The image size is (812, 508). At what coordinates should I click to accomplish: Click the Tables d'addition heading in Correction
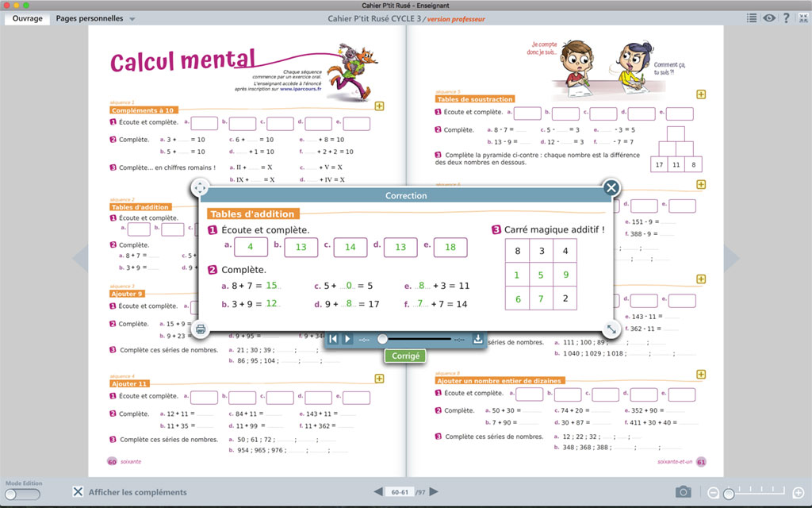click(x=252, y=214)
